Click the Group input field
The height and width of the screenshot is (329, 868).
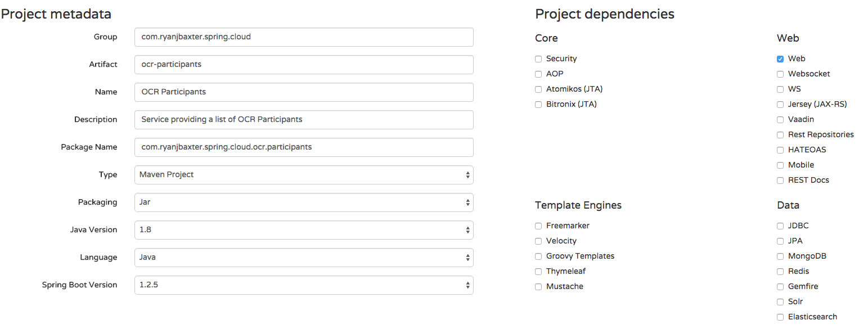[x=304, y=37]
